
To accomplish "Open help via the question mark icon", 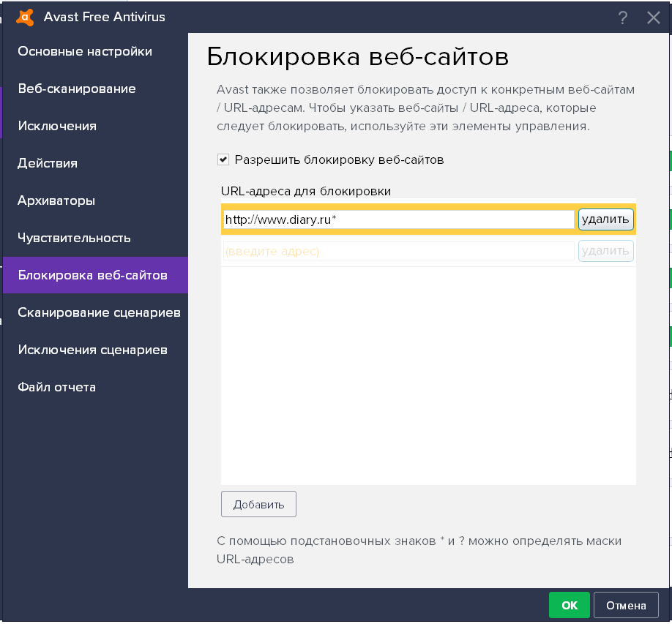I will pyautogui.click(x=622, y=18).
